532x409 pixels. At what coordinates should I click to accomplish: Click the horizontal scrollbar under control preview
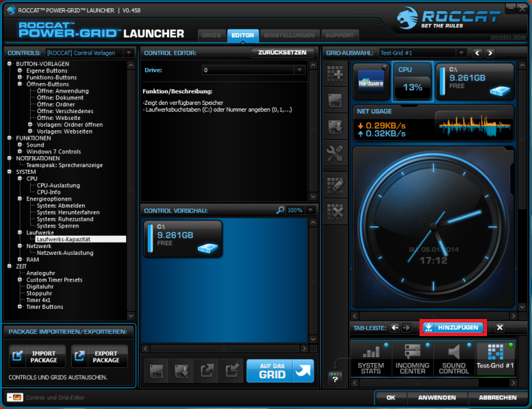click(x=225, y=348)
